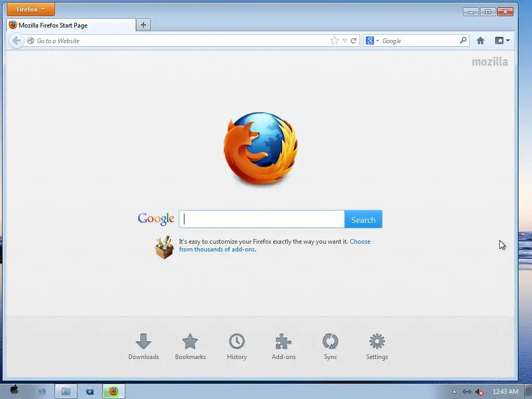Open Add-ons from the start page

[x=284, y=347]
